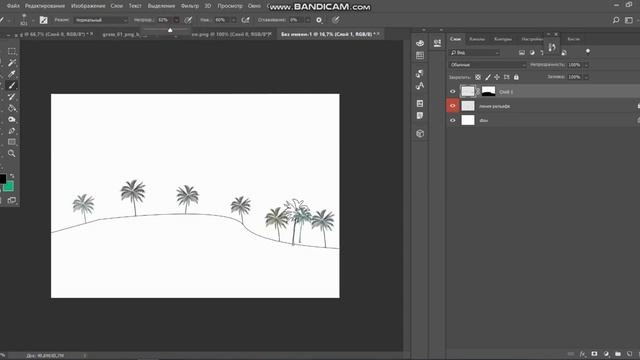Viewport: 640px width, 360px height.
Task: Toggle lock transparent pixels
Action: (478, 77)
